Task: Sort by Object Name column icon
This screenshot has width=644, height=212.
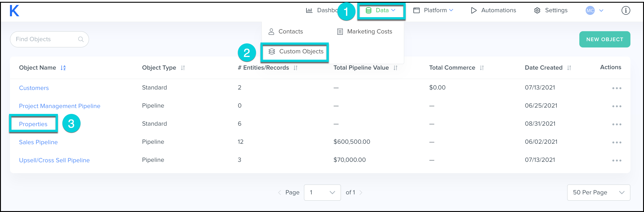Action: pyautogui.click(x=63, y=68)
